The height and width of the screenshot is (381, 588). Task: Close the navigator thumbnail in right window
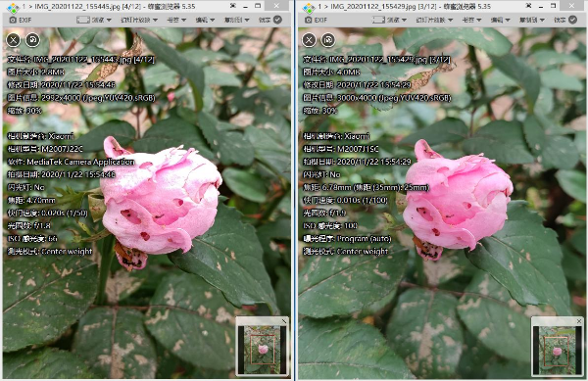pos(578,321)
